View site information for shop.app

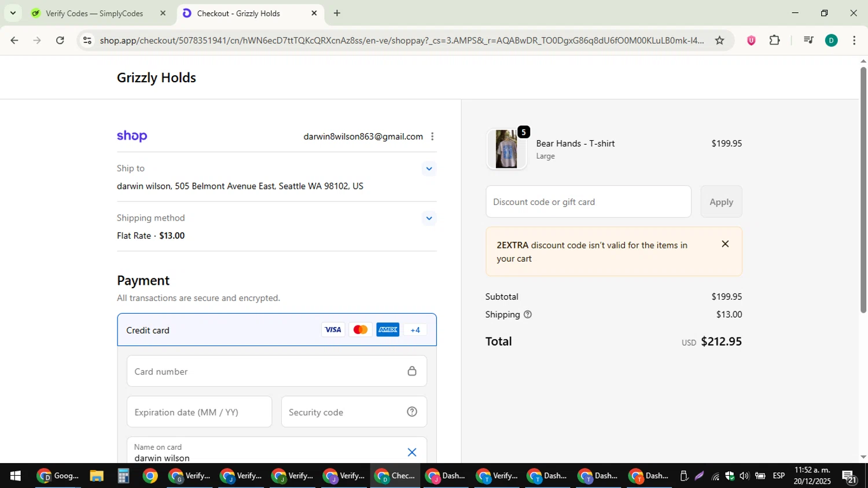point(87,41)
